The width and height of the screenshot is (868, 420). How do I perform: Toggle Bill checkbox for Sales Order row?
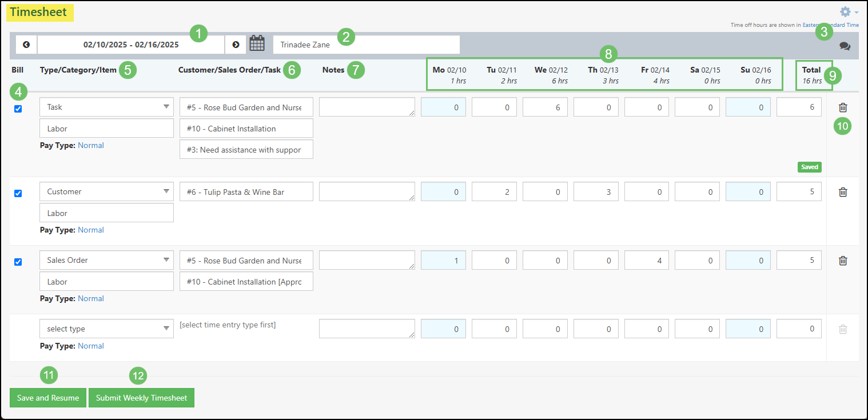tap(18, 262)
